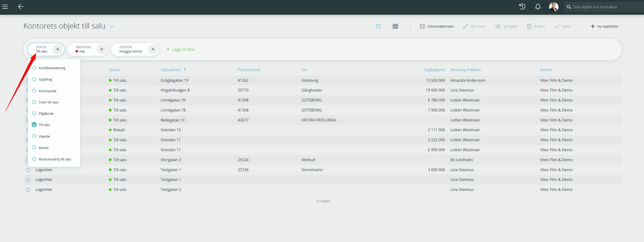Open the Redegatan 1C row
The image size is (644, 242).
click(x=323, y=120)
